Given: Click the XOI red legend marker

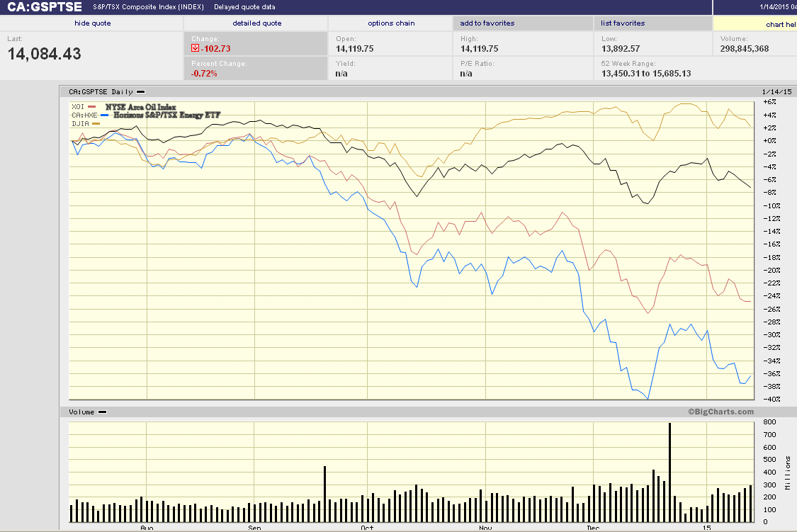Looking at the screenshot, I should click(92, 107).
